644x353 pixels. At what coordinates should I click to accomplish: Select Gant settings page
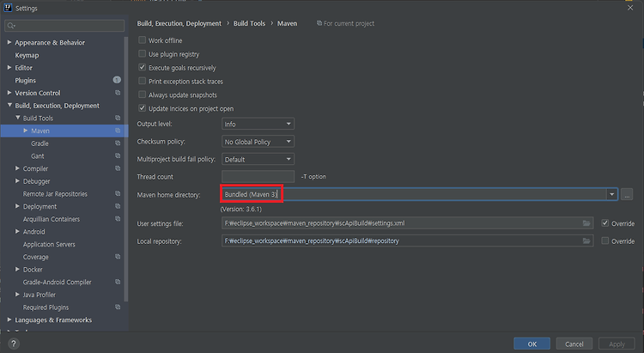(x=38, y=156)
